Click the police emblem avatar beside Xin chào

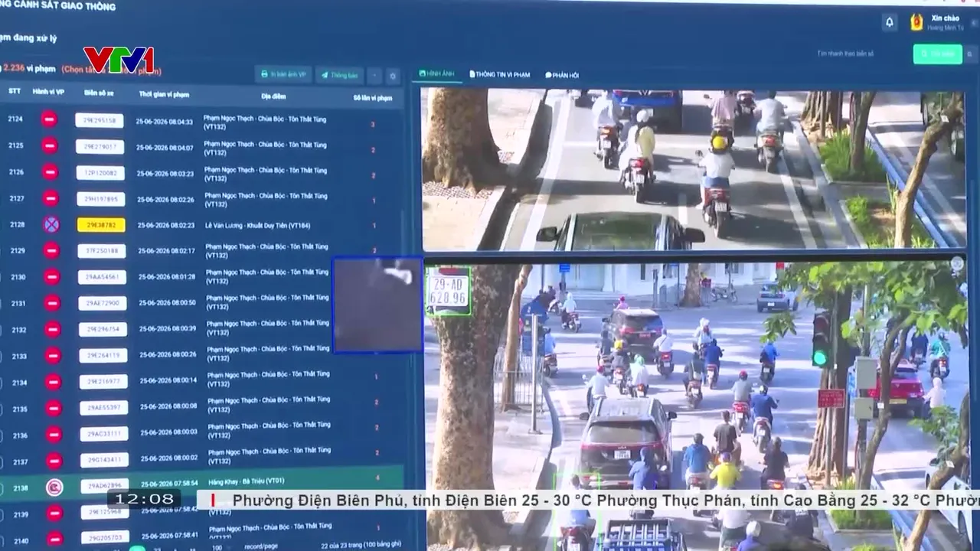[916, 22]
